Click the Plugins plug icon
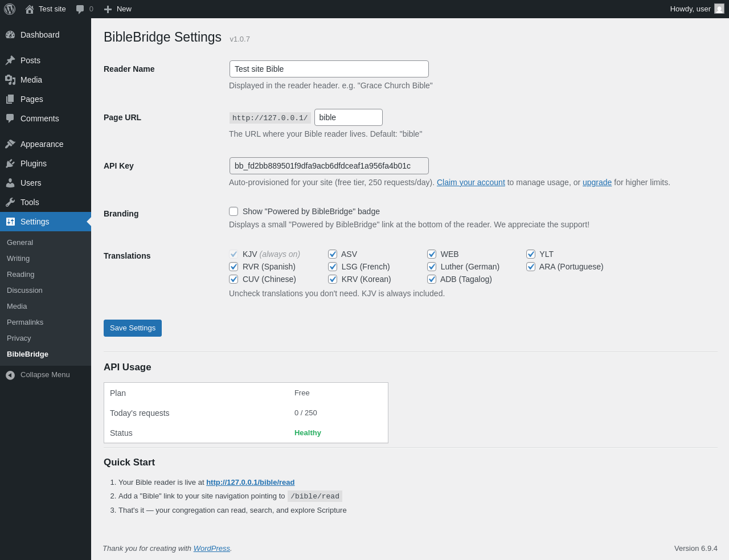729x560 pixels. click(10, 163)
